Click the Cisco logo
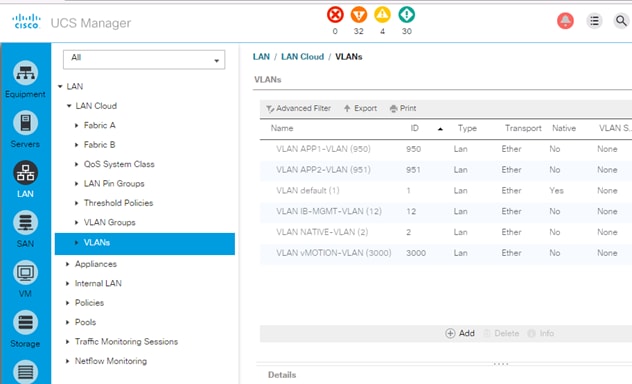632x384 pixels. point(27,22)
